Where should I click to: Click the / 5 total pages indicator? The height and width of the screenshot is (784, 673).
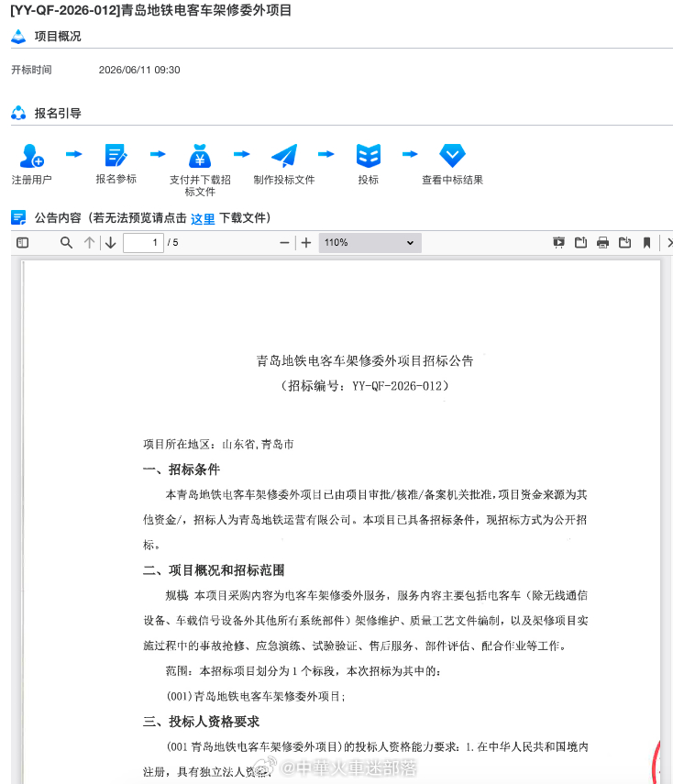pos(172,243)
